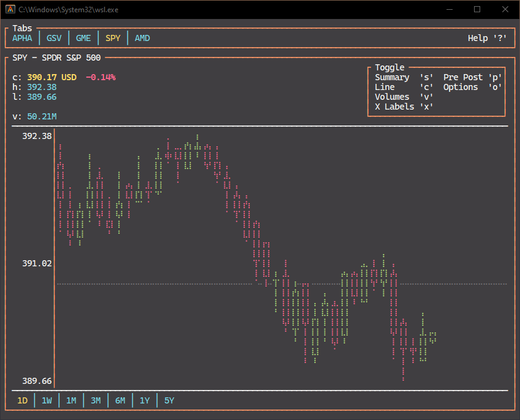Select the 5Y time frame
520x420 pixels.
click(169, 400)
